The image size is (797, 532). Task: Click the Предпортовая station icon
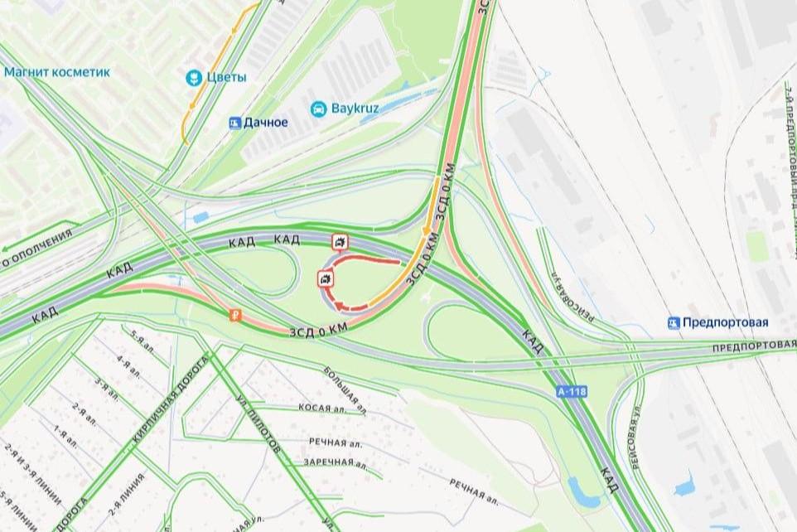[x=674, y=322]
